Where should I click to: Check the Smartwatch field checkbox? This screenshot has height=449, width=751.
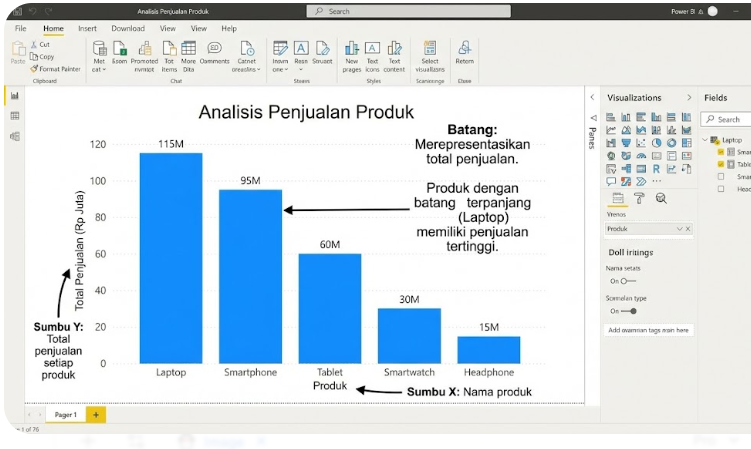tap(721, 176)
